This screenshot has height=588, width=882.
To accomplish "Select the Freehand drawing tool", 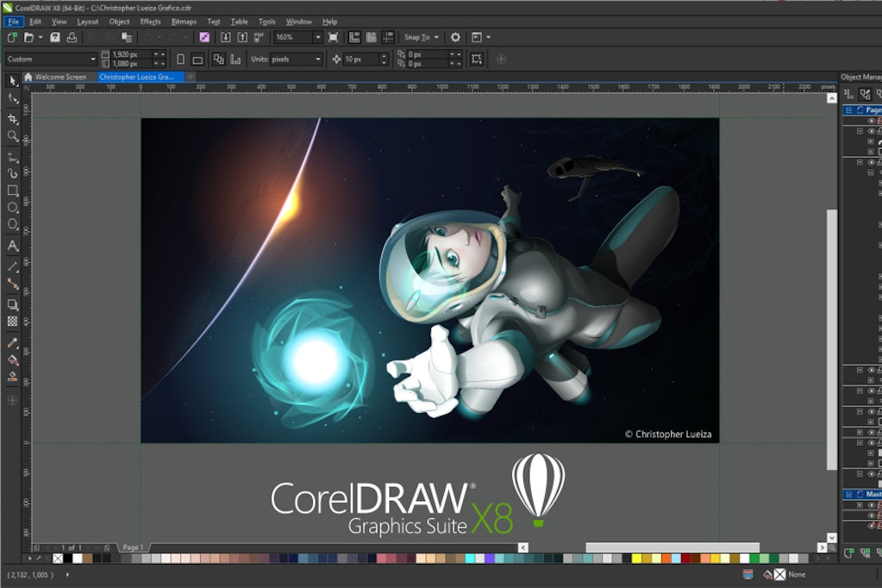I will click(12, 158).
